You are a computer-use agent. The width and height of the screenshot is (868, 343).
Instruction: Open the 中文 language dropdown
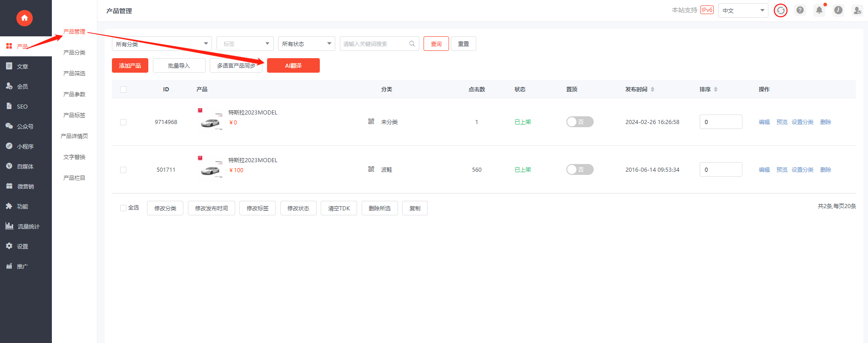(743, 10)
